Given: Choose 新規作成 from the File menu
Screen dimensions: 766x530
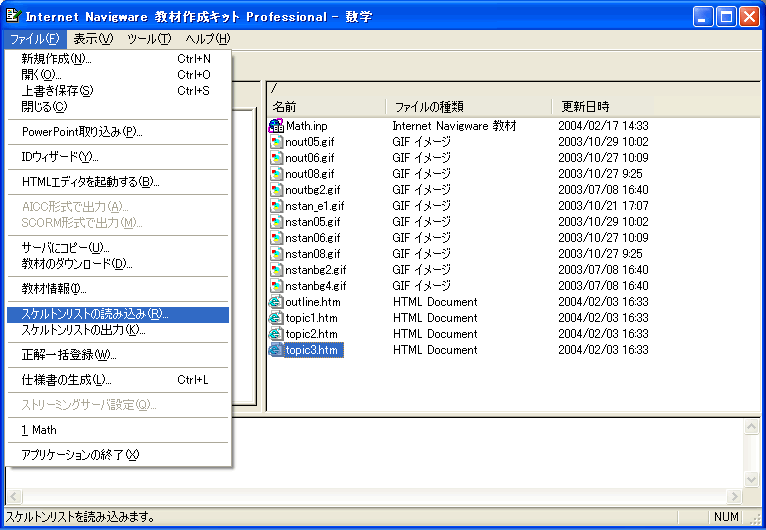Looking at the screenshot, I should (x=57, y=59).
